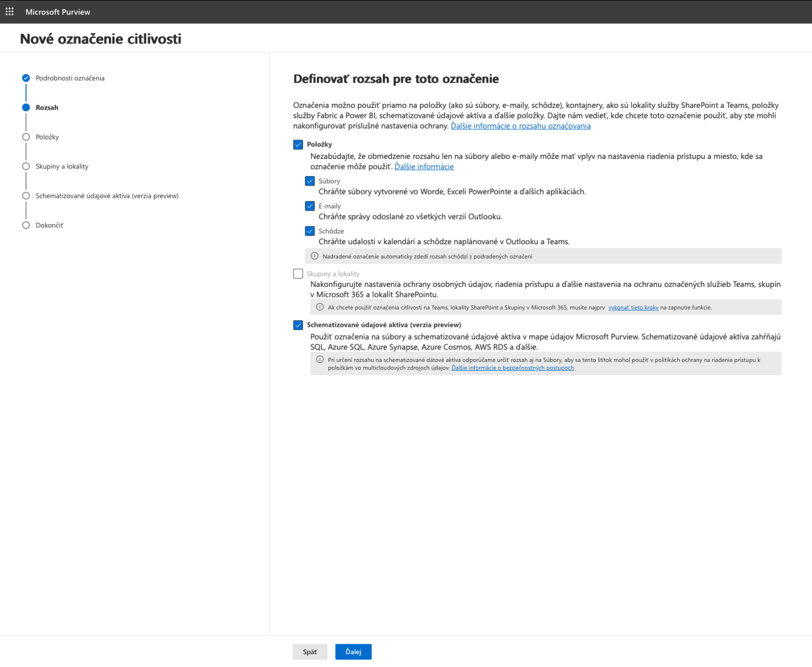Select Schematizované údajové aktíva step in sidebar
The height and width of the screenshot is (667, 812).
click(x=107, y=196)
